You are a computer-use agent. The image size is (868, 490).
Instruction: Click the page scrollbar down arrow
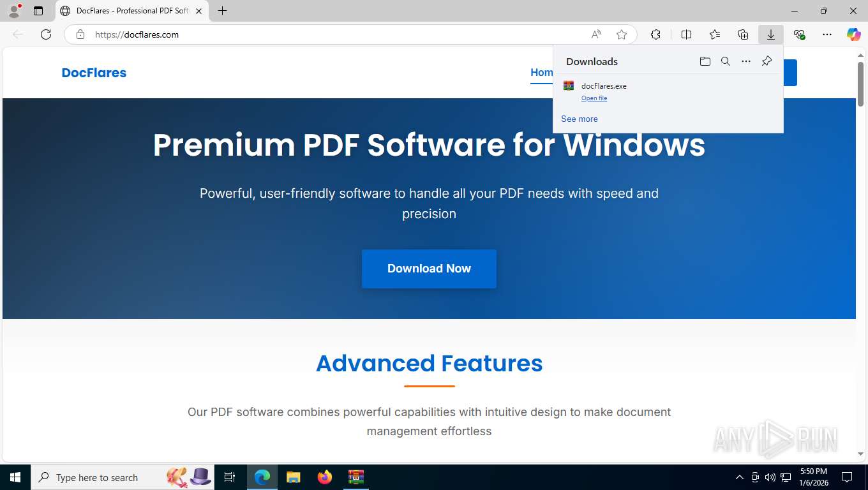pos(861,454)
